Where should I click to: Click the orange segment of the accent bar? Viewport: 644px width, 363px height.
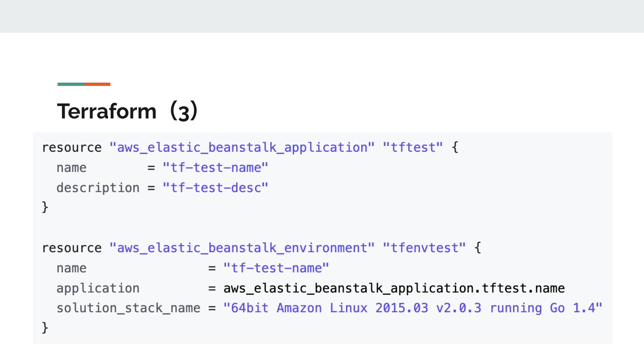coord(97,84)
